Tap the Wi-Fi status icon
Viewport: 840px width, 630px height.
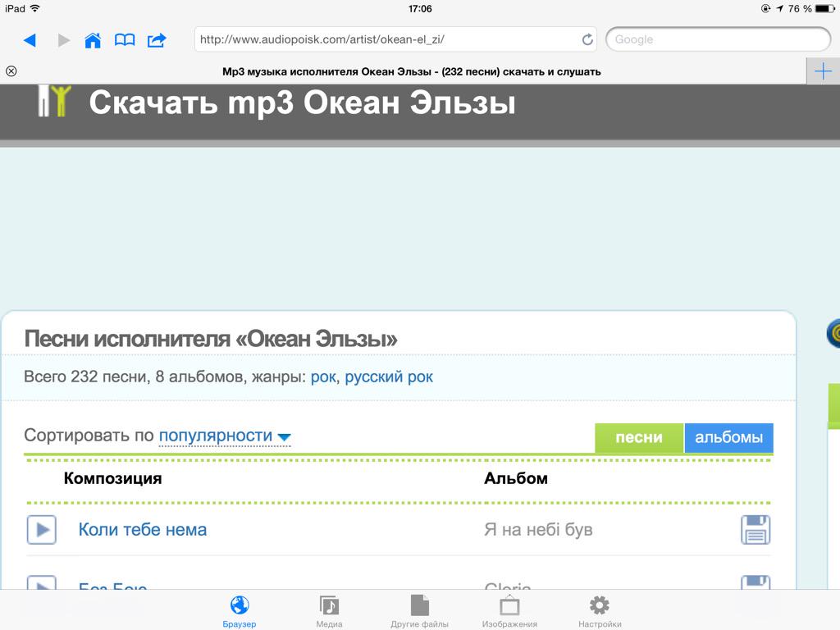35,8
